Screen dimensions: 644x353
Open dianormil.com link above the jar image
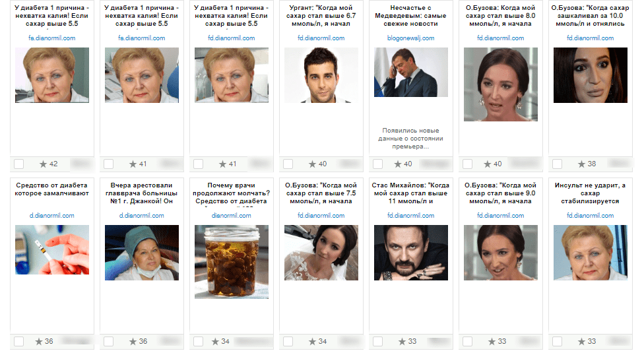pyautogui.click(x=231, y=216)
